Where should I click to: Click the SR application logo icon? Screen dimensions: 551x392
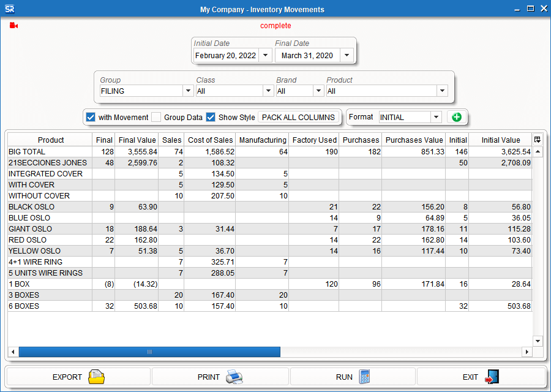pos(10,9)
